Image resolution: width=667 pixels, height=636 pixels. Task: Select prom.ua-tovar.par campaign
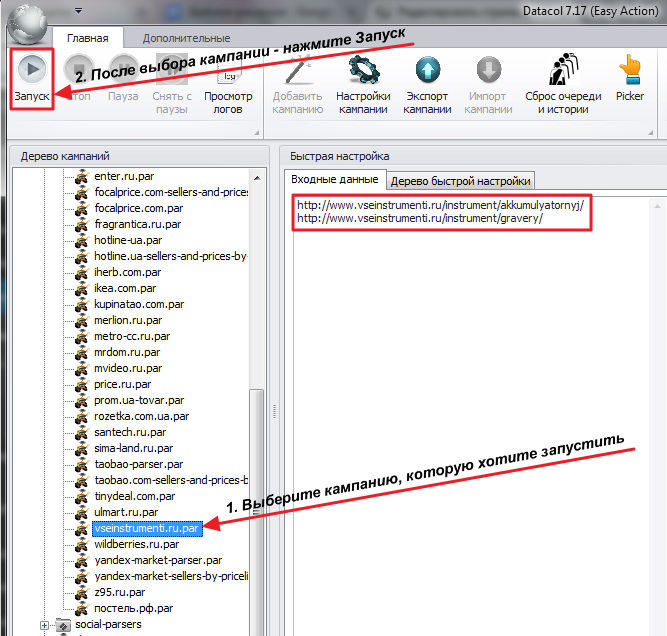139,400
